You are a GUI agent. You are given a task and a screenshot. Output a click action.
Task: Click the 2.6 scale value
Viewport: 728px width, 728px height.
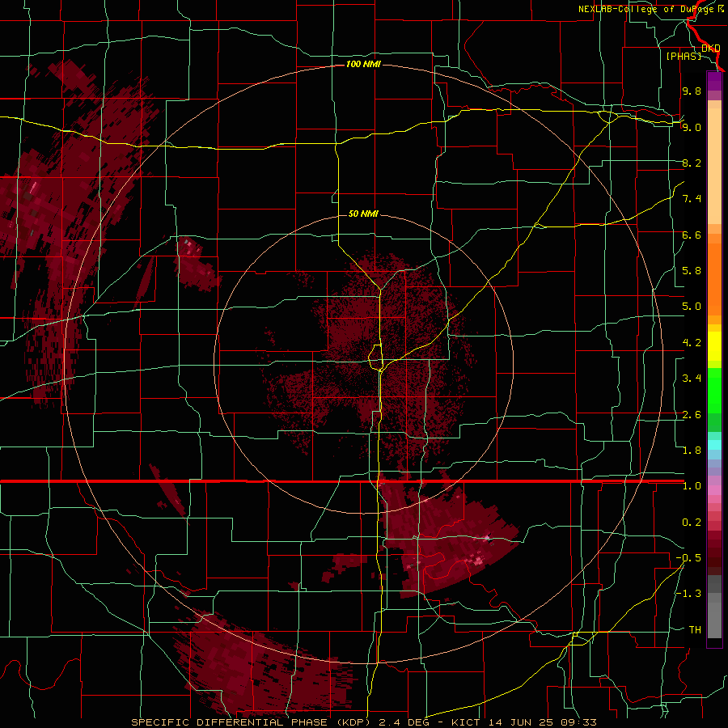692,415
